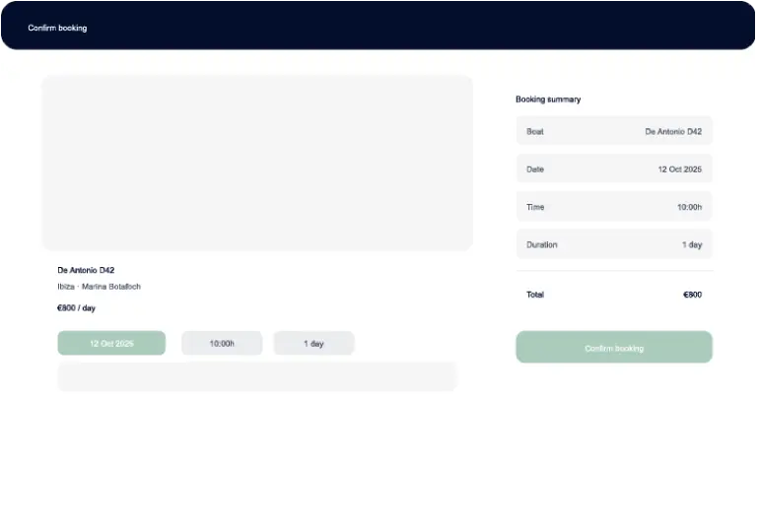Click the Date label in booking summary
Image resolution: width=757 pixels, height=532 pixels.
pyautogui.click(x=535, y=169)
